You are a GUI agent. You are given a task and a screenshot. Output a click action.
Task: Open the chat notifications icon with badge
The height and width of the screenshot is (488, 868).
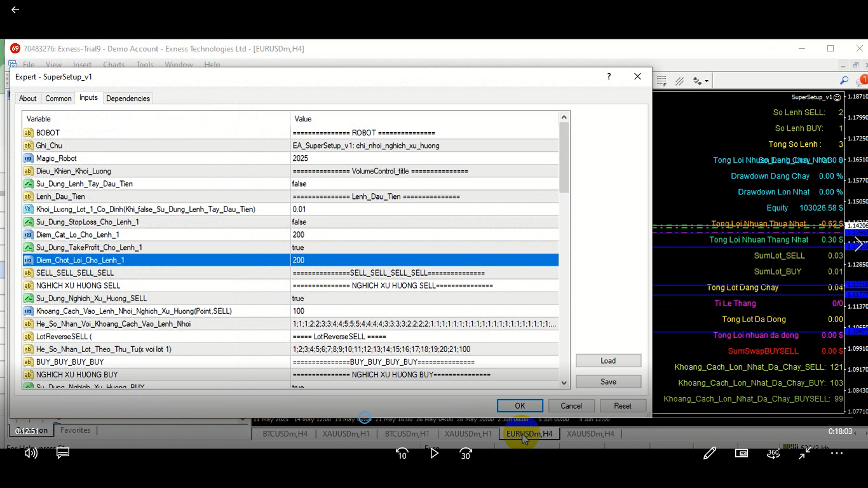pyautogui.click(x=862, y=81)
